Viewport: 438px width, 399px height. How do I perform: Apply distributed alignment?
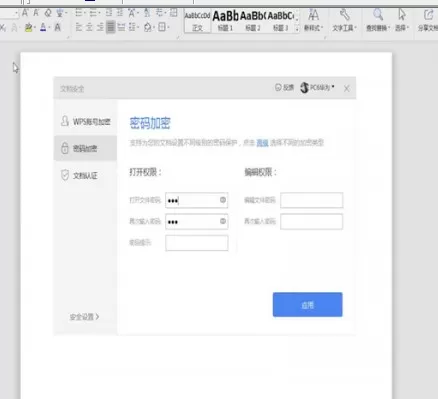pos(121,27)
